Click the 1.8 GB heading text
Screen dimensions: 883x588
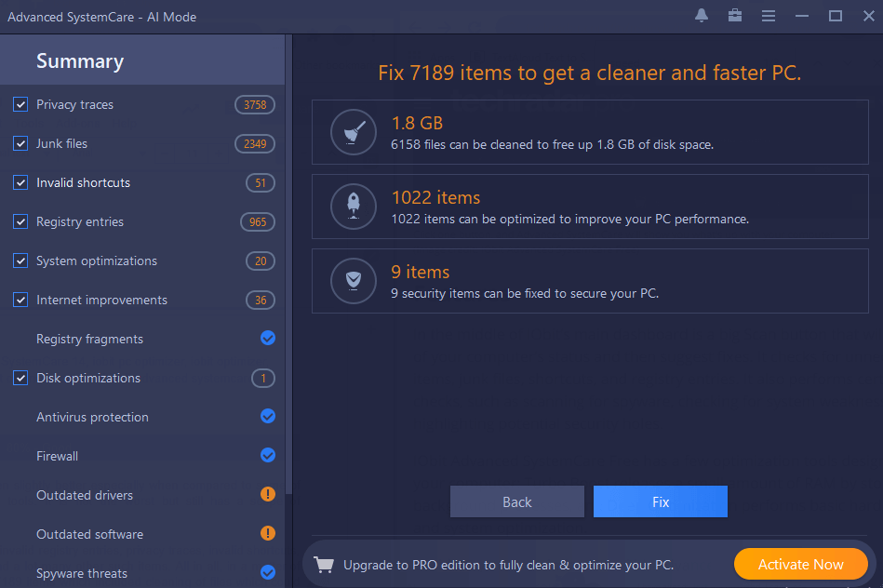click(x=417, y=123)
